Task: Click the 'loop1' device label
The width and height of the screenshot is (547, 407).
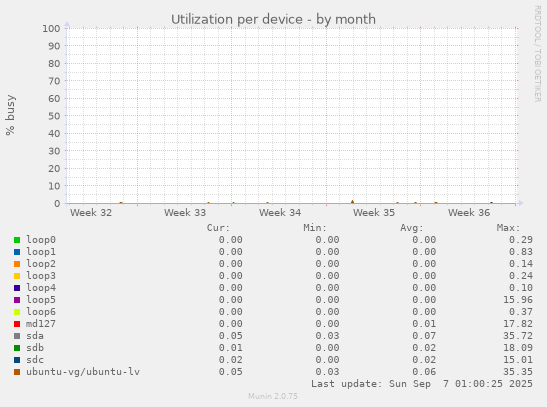Action: (41, 252)
